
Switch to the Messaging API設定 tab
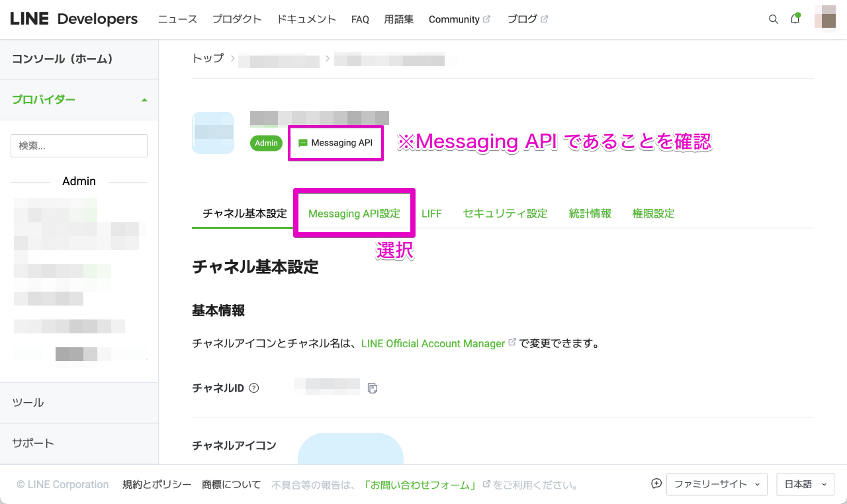[354, 214]
